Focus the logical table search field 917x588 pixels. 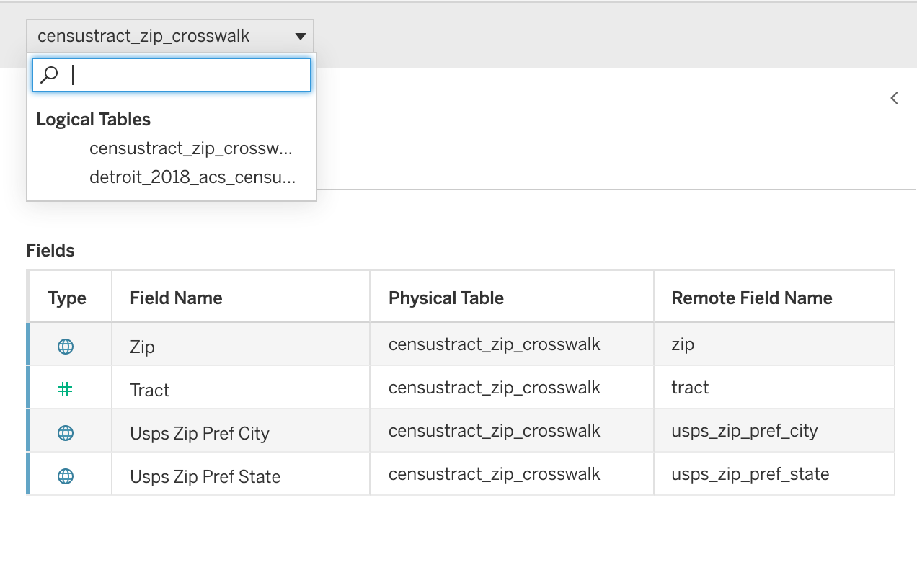pyautogui.click(x=187, y=75)
